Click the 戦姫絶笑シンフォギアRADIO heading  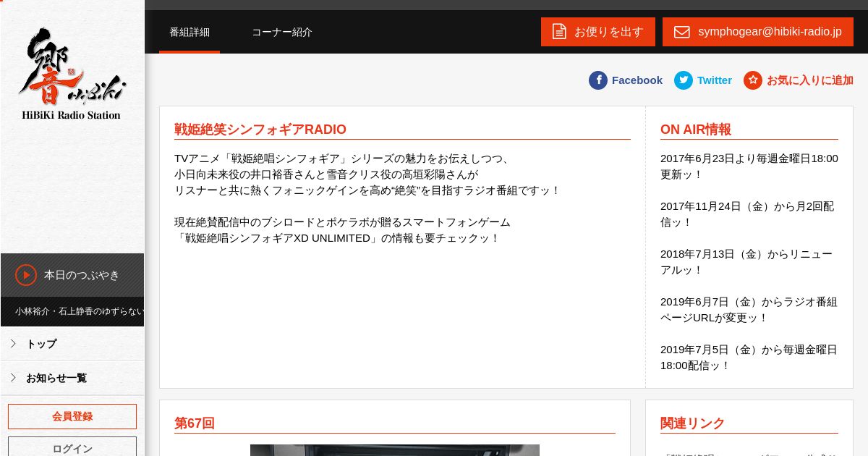[260, 130]
